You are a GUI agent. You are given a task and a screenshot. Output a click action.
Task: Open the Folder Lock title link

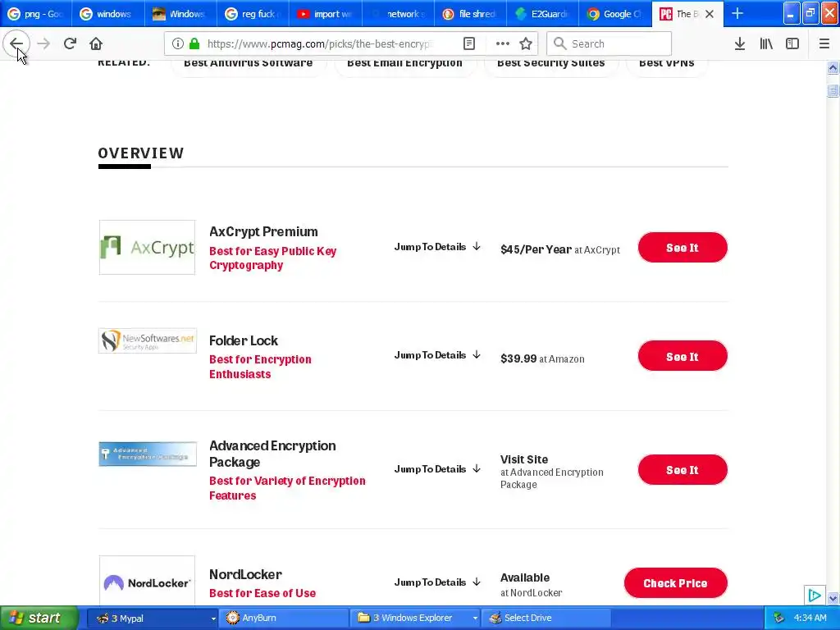coord(243,340)
